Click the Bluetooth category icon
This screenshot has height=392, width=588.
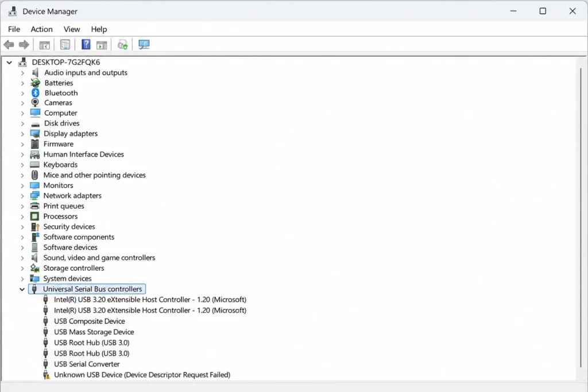click(x=35, y=92)
